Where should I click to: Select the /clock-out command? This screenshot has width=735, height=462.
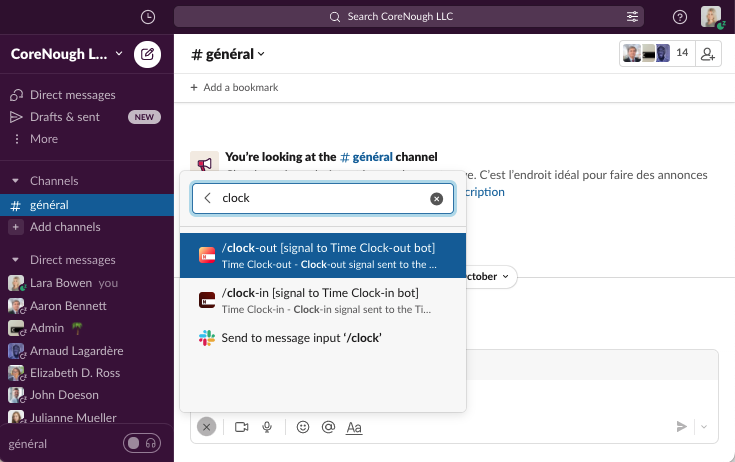(x=323, y=255)
